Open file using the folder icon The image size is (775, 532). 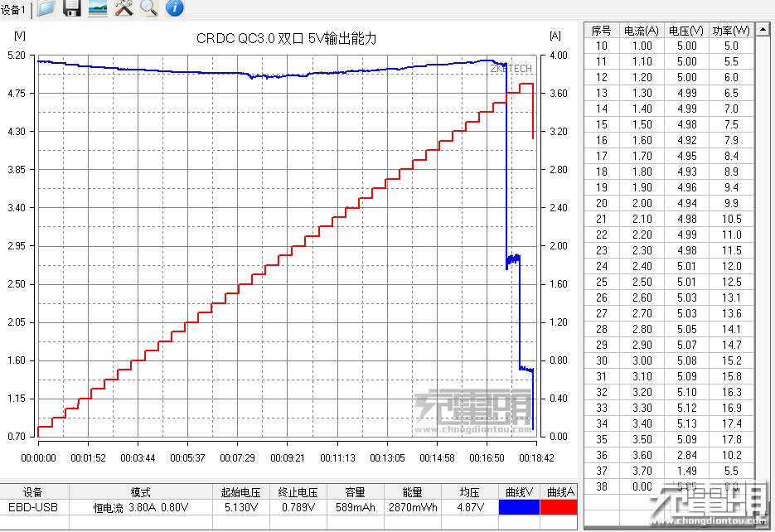click(46, 8)
